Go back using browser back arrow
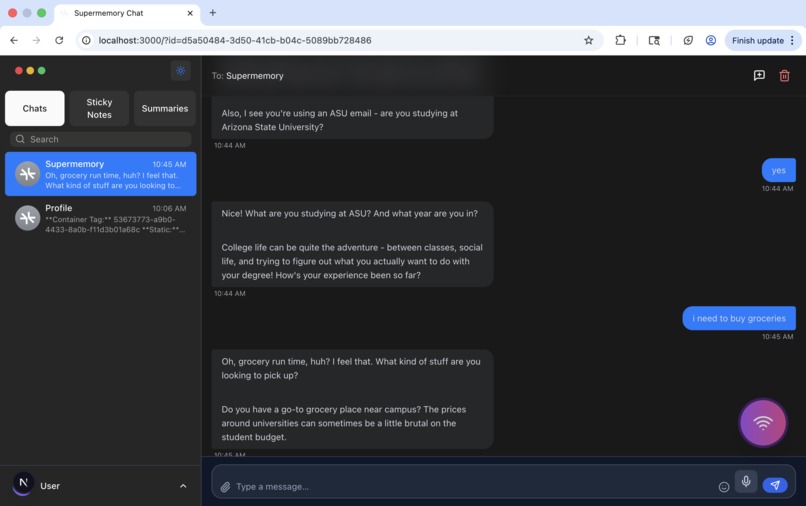The image size is (806, 506). click(14, 40)
